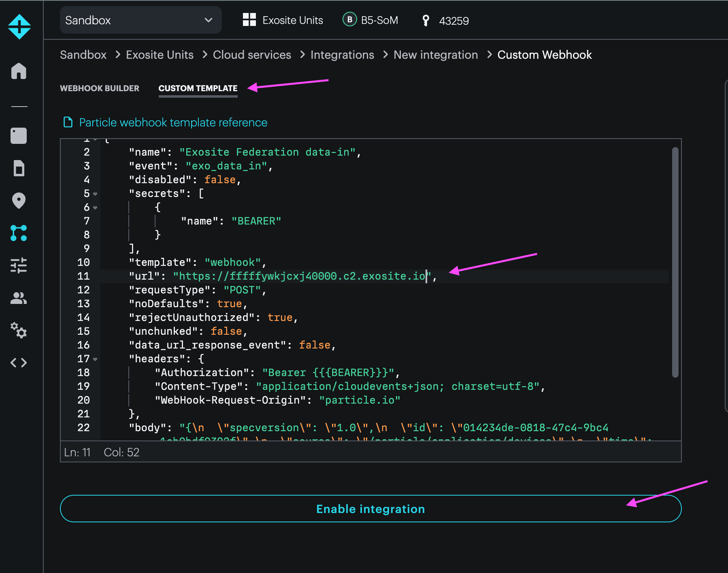Open the developer console code icon
Screen dimensions: 728x573
click(19, 363)
